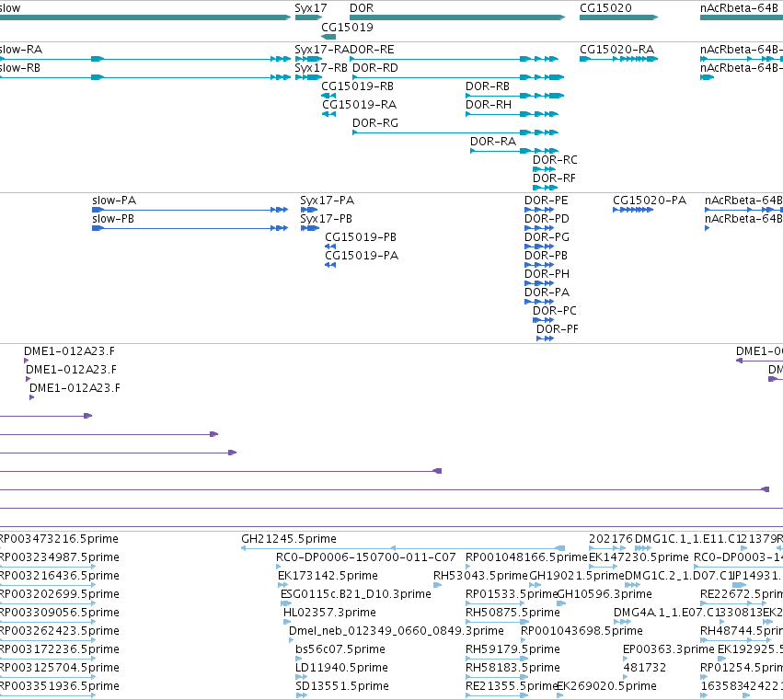Select the slow-PB protein label

pyautogui.click(x=113, y=219)
